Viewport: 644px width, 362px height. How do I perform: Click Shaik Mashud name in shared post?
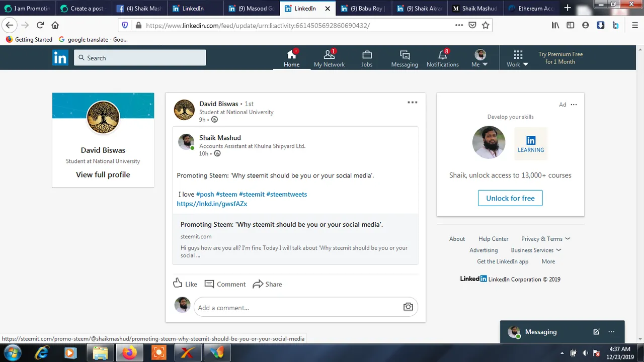tap(220, 138)
